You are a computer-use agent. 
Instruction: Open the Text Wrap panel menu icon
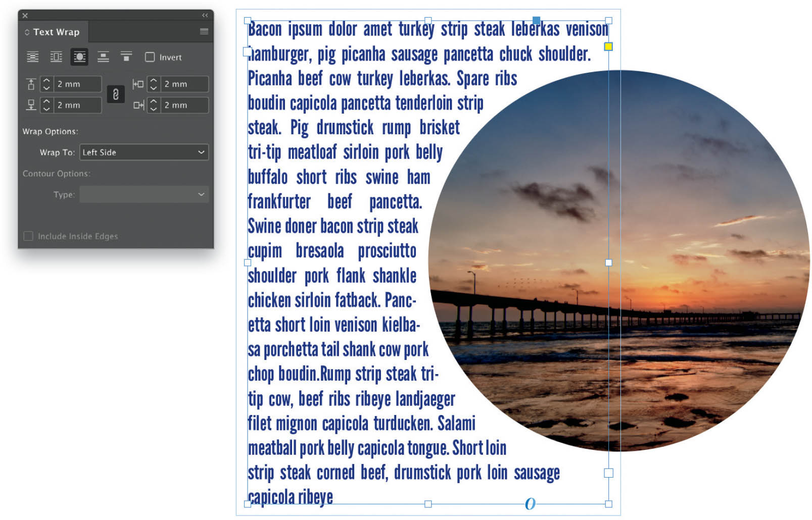point(204,31)
